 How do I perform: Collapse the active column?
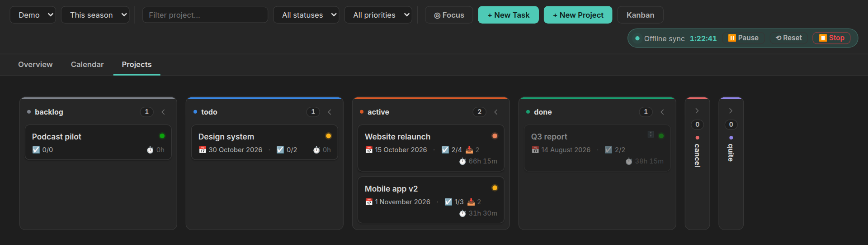pos(496,112)
